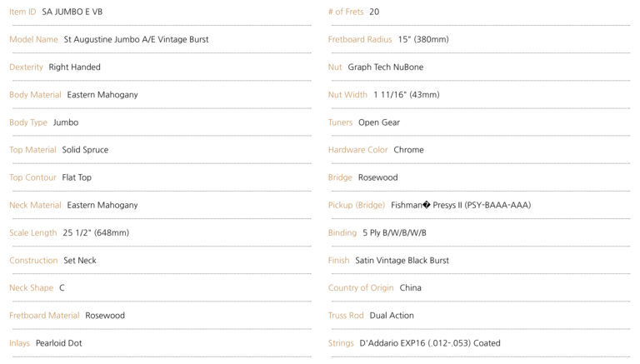Click the Top Material Solid Spruce value
Viewport: 640px width, 364px height.
[85, 150]
